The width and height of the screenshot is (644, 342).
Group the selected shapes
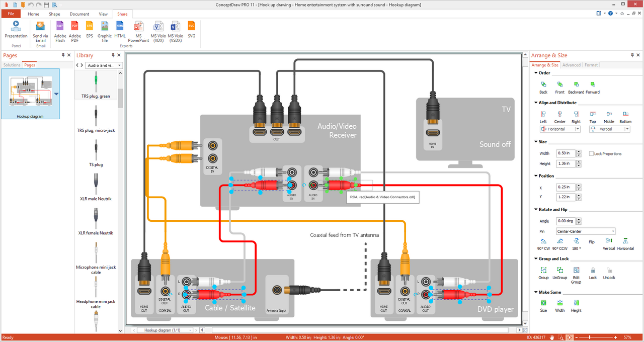543,273
